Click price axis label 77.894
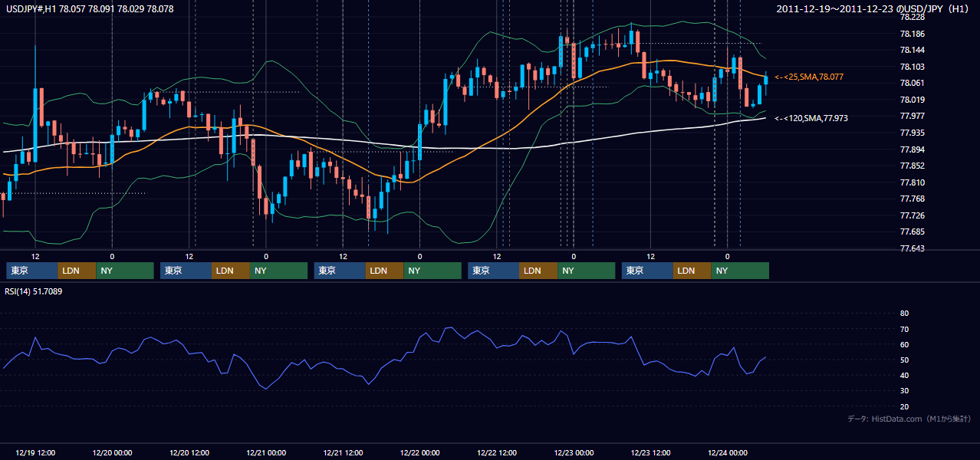Screen dimensions: 980x460 tap(912, 149)
